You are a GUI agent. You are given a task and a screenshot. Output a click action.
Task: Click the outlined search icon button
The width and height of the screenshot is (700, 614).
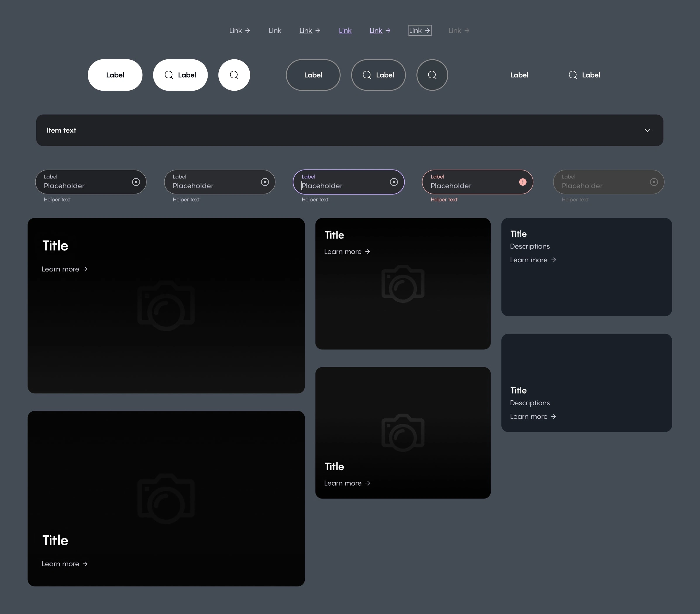point(432,74)
